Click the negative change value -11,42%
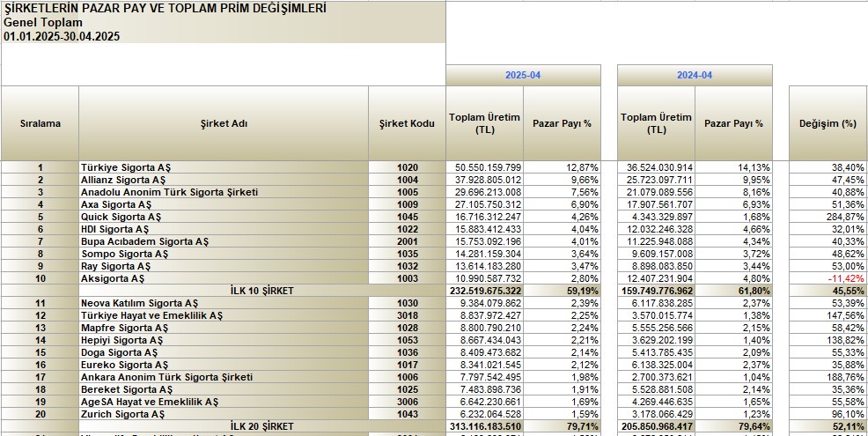This screenshot has width=868, height=436. [x=828, y=278]
